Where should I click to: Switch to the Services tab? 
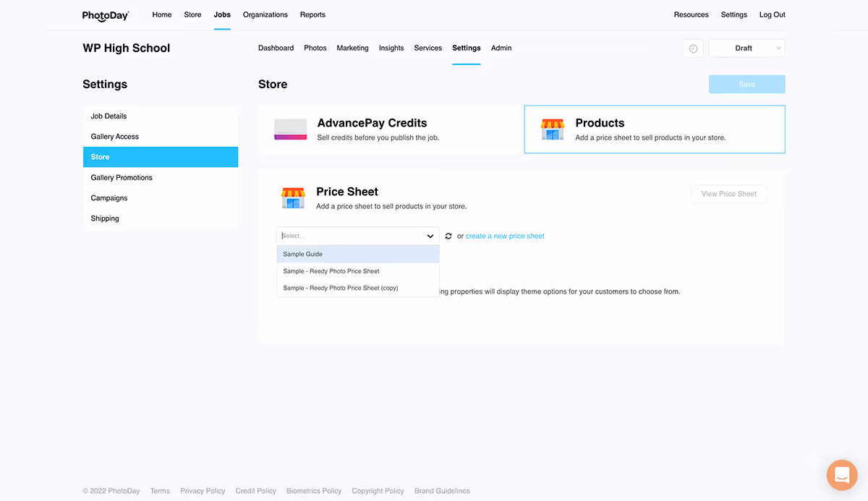(427, 48)
